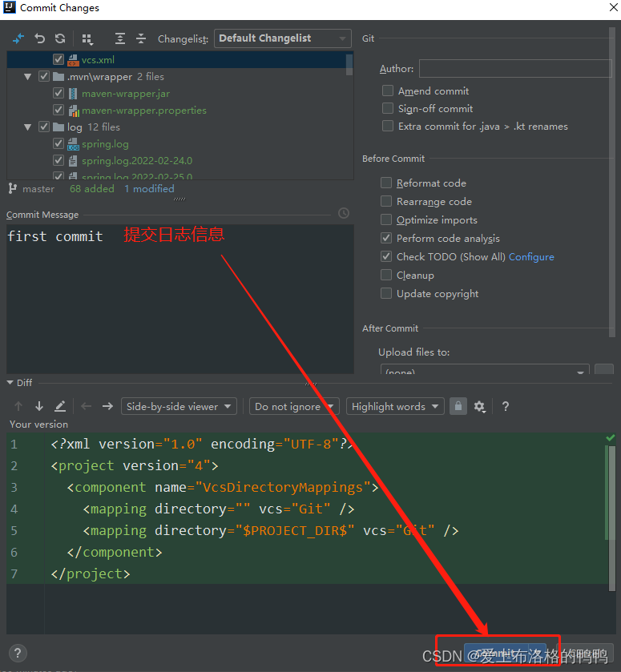The height and width of the screenshot is (672, 621).
Task: Open the Upload files to dropdown
Action: tap(485, 369)
